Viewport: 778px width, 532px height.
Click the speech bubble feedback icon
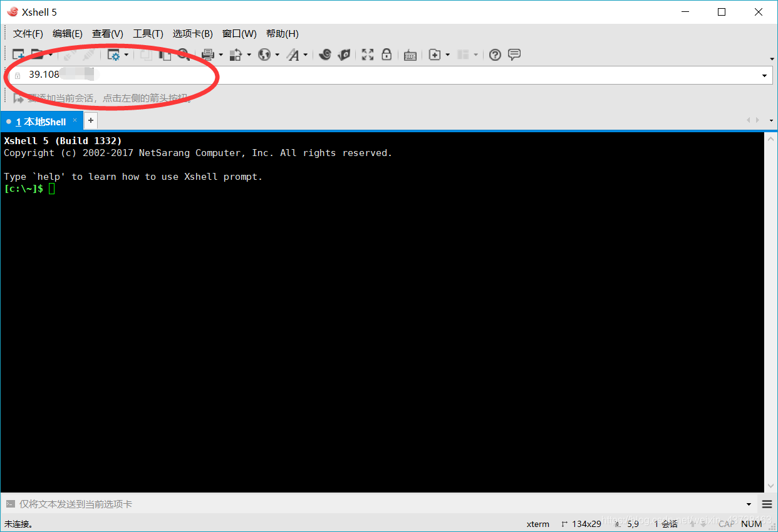(514, 55)
